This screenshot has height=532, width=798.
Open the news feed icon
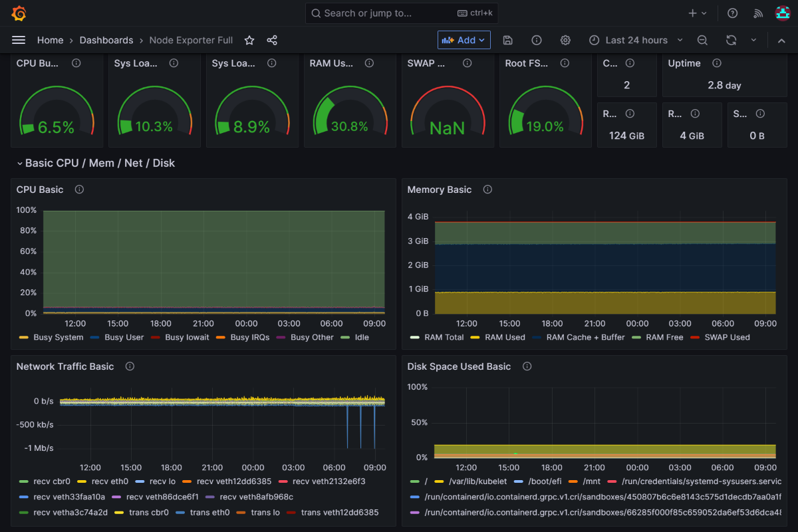pos(757,13)
